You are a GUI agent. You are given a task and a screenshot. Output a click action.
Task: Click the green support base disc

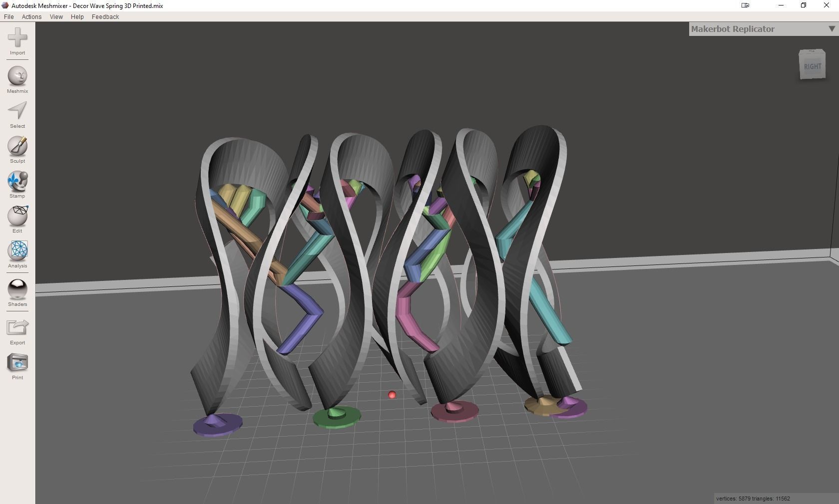tap(337, 417)
